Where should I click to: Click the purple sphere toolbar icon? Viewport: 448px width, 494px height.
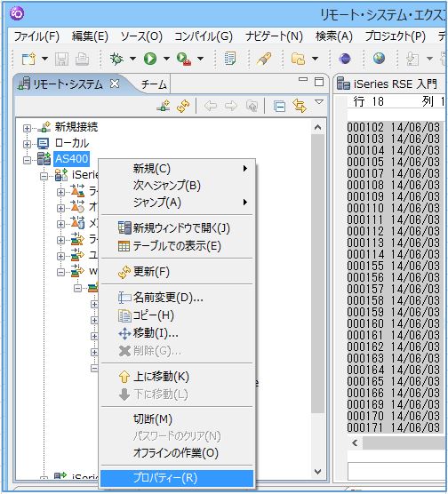tap(345, 59)
